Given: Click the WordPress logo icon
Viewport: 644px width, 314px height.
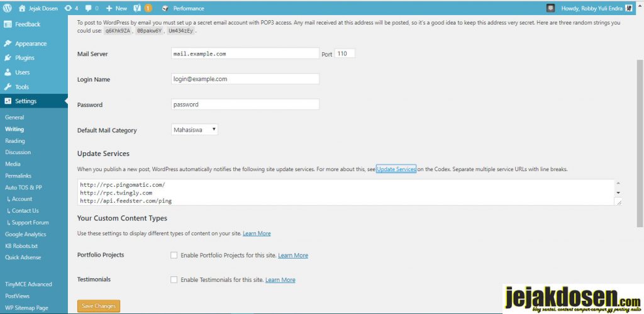Looking at the screenshot, I should point(6,8).
